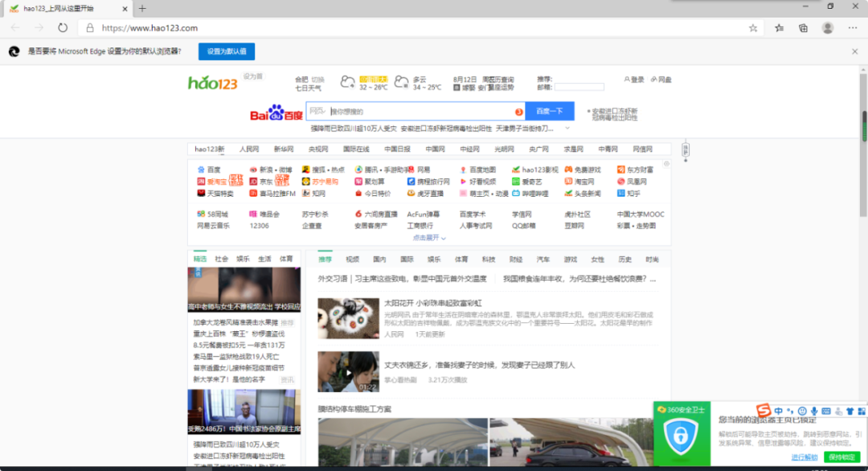Open the 京东 site link
The image size is (868, 471).
point(261,182)
